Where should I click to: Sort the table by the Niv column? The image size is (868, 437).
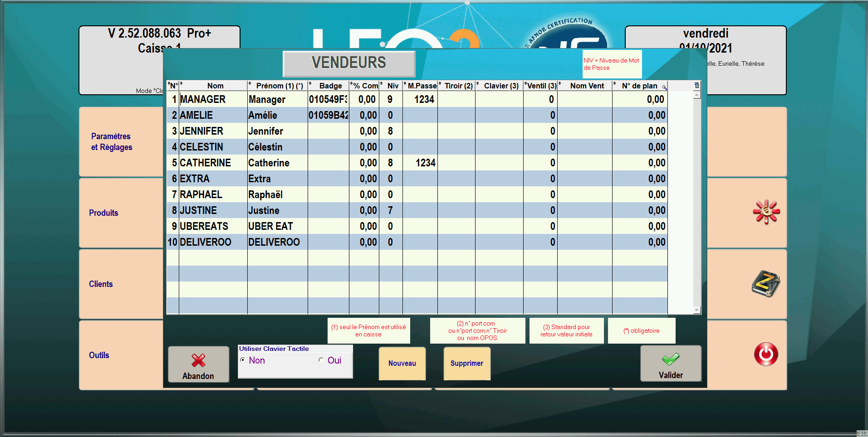pyautogui.click(x=392, y=86)
